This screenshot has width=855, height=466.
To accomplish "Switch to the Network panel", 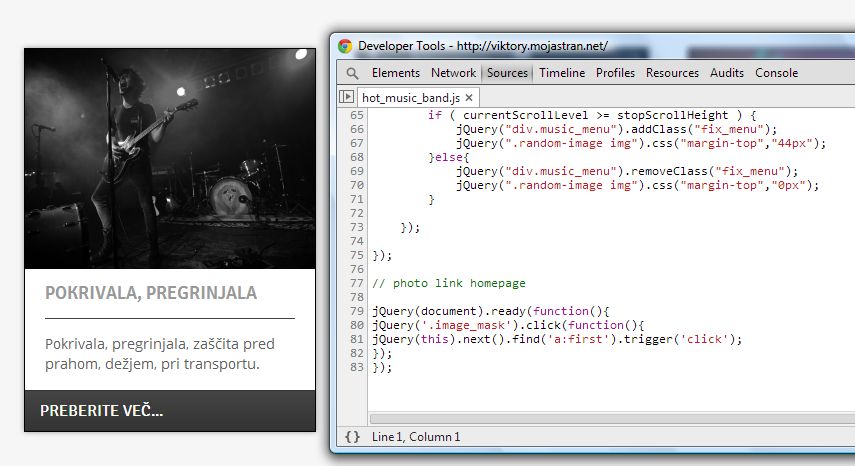I will (x=453, y=72).
